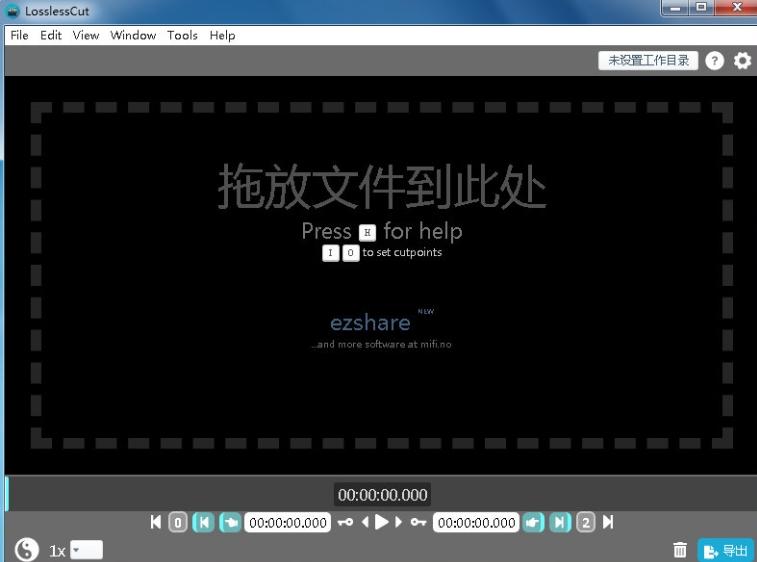Open the Tools menu
The height and width of the screenshot is (562, 757).
pos(182,35)
